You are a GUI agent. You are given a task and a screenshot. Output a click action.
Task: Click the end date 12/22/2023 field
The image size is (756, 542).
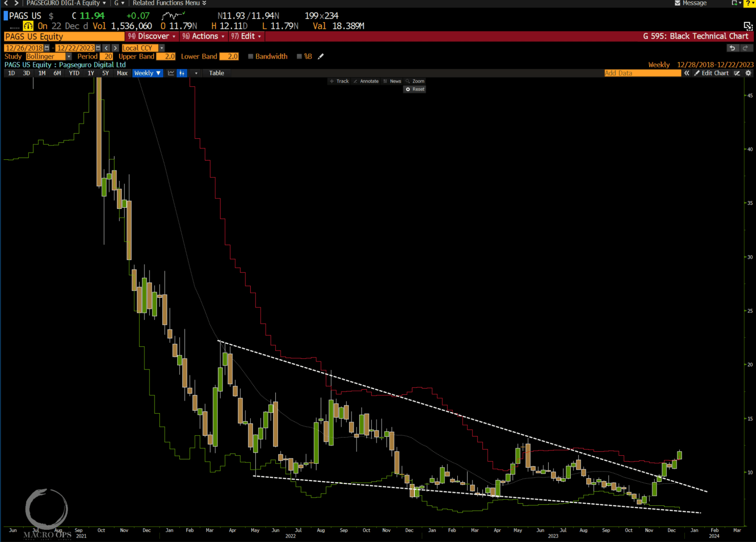(75, 48)
